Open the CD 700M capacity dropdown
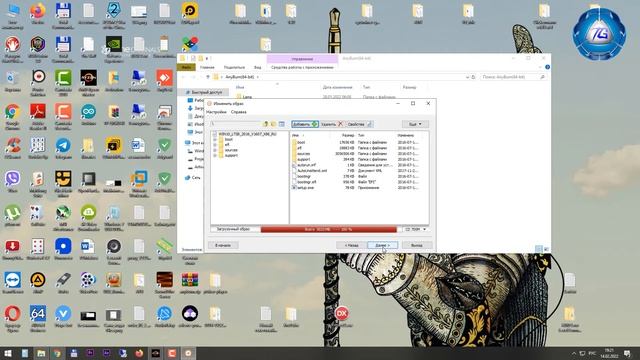The image size is (640, 360). (x=416, y=229)
